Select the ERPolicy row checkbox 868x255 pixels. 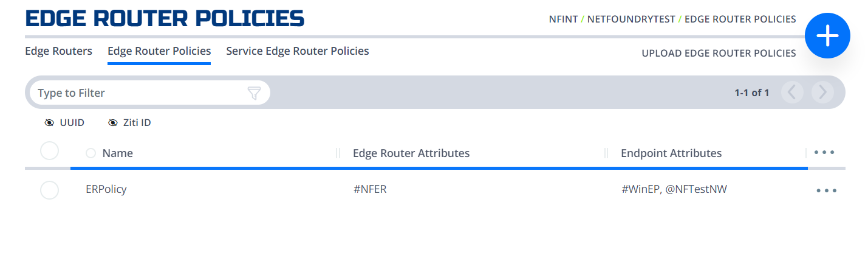pos(49,190)
